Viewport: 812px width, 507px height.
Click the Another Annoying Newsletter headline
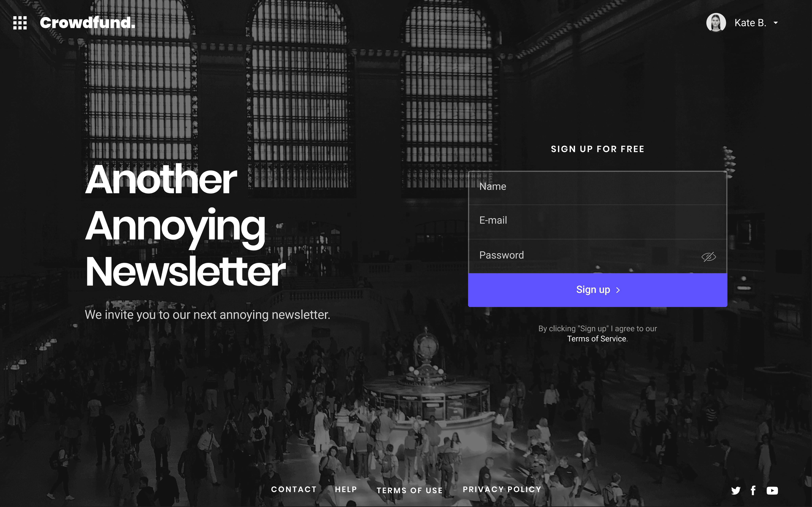point(186,225)
